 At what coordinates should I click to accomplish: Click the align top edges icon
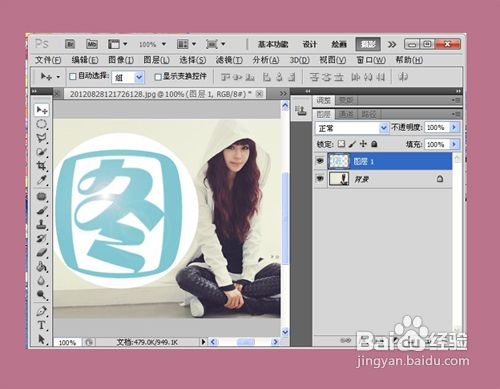[226, 77]
